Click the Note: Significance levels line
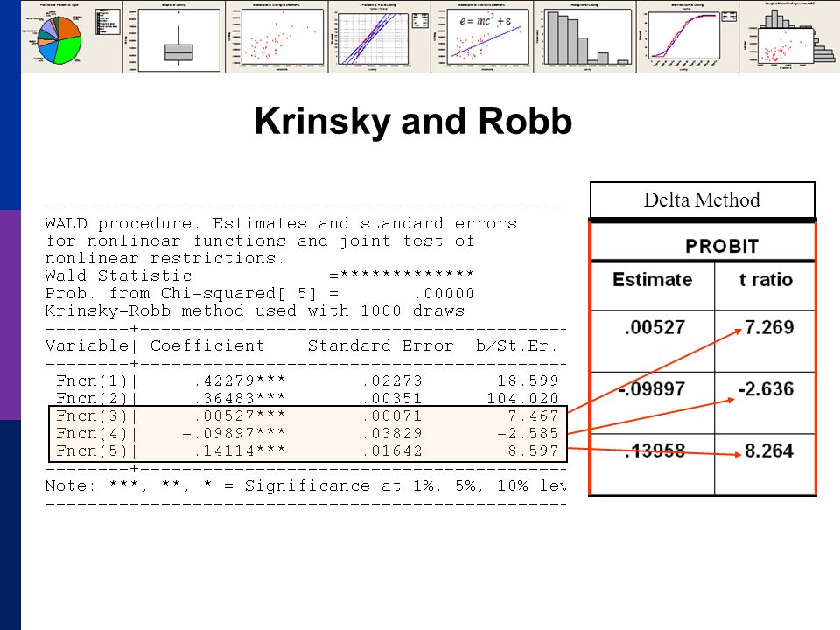Image resolution: width=840 pixels, height=630 pixels. point(305,486)
